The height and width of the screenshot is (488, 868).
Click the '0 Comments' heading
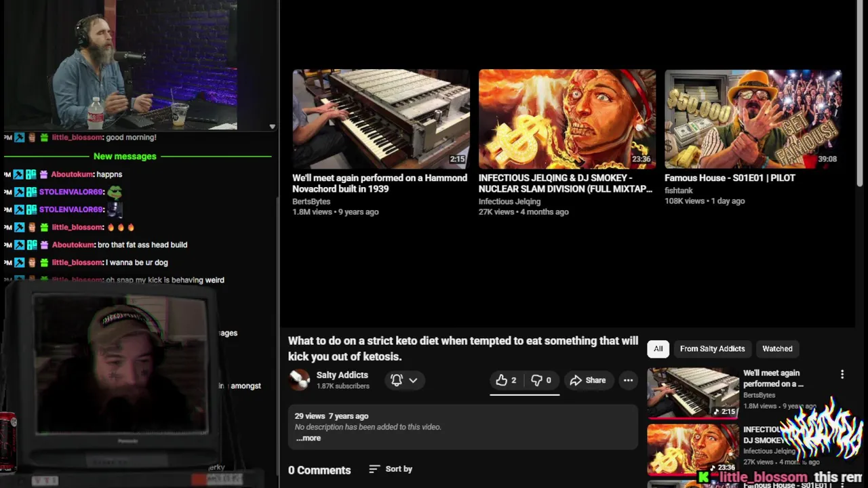point(319,470)
